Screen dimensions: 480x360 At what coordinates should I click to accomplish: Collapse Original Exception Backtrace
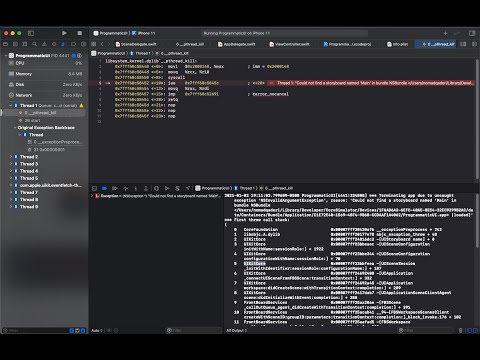point(15,128)
